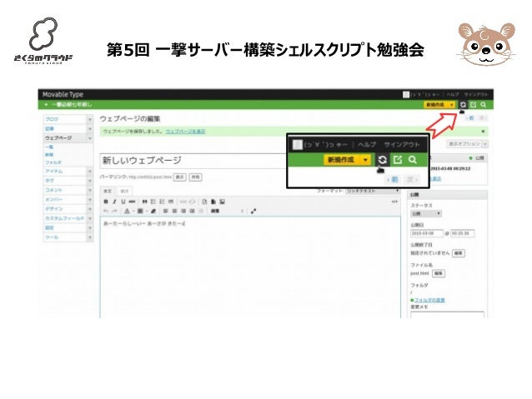Insert a numbered list in the editor

coord(162,202)
